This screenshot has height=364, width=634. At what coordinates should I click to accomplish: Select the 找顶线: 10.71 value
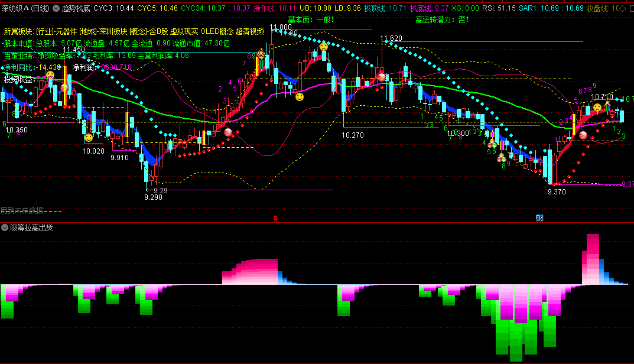pos(385,8)
